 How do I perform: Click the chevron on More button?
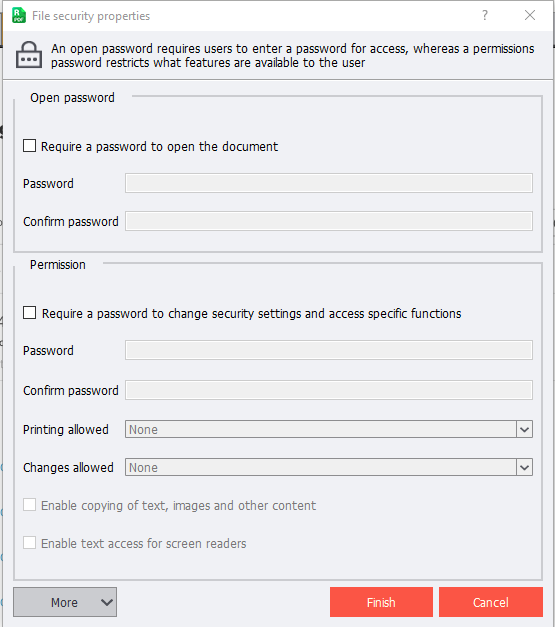click(x=106, y=602)
